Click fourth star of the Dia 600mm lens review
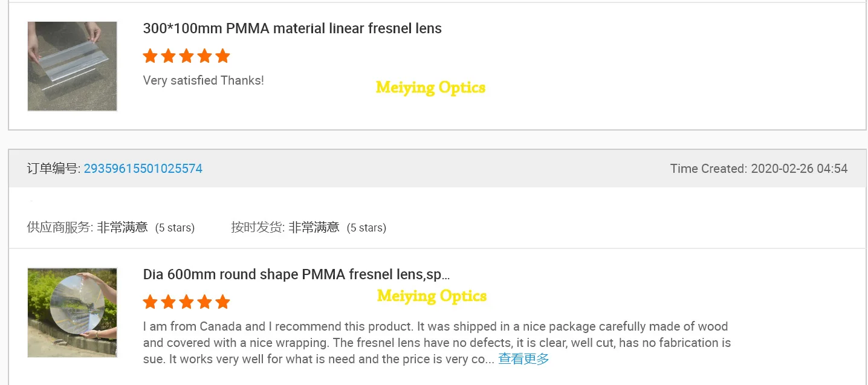The width and height of the screenshot is (868, 385). pyautogui.click(x=205, y=302)
